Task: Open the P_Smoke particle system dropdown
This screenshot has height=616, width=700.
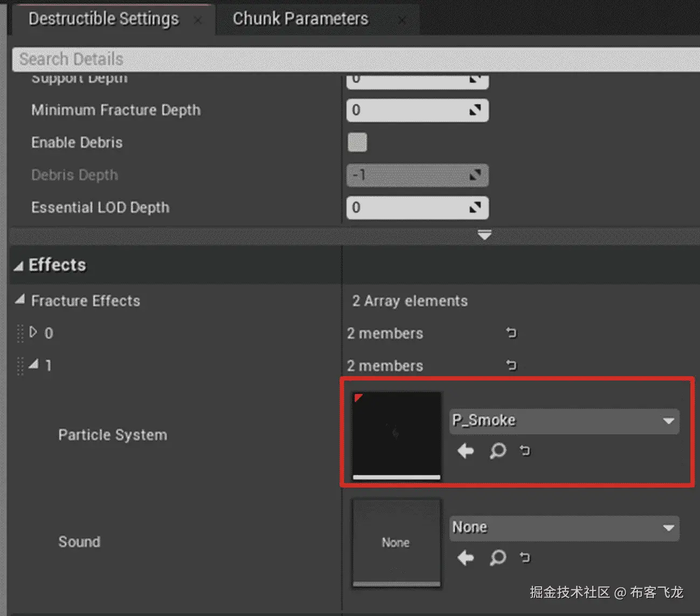Action: click(564, 421)
